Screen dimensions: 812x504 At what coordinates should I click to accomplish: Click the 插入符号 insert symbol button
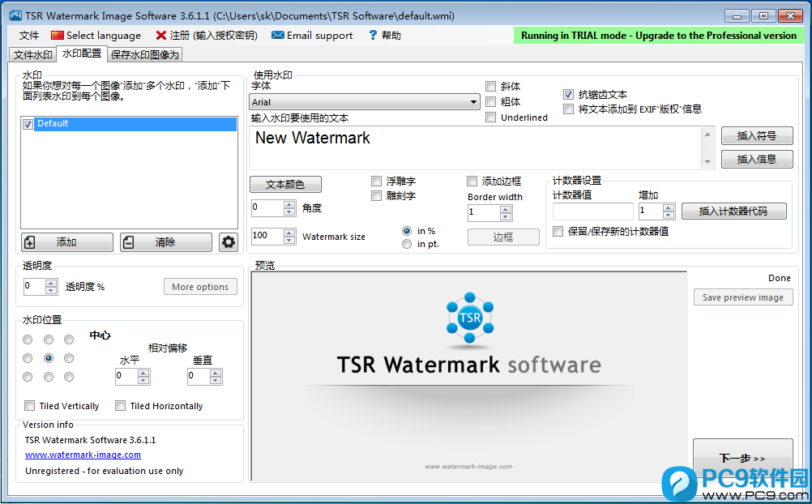(757, 135)
